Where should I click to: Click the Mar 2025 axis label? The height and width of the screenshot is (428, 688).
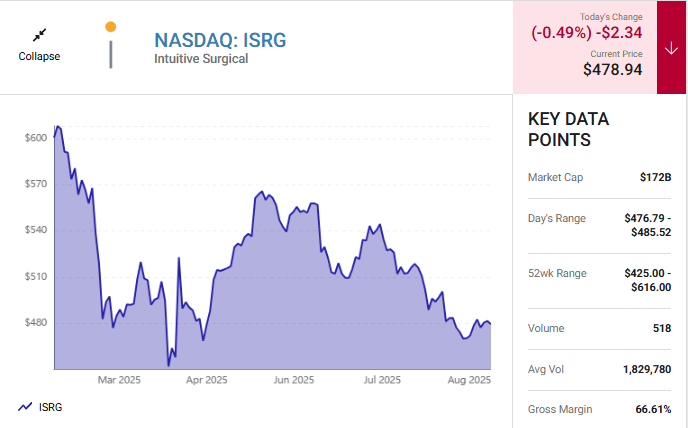pos(119,380)
